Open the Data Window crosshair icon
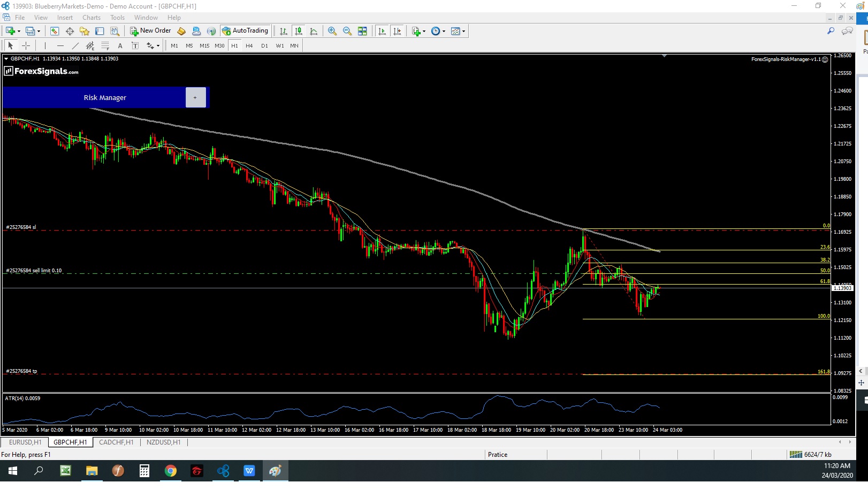Image resolution: width=868 pixels, height=490 pixels. coord(70,31)
